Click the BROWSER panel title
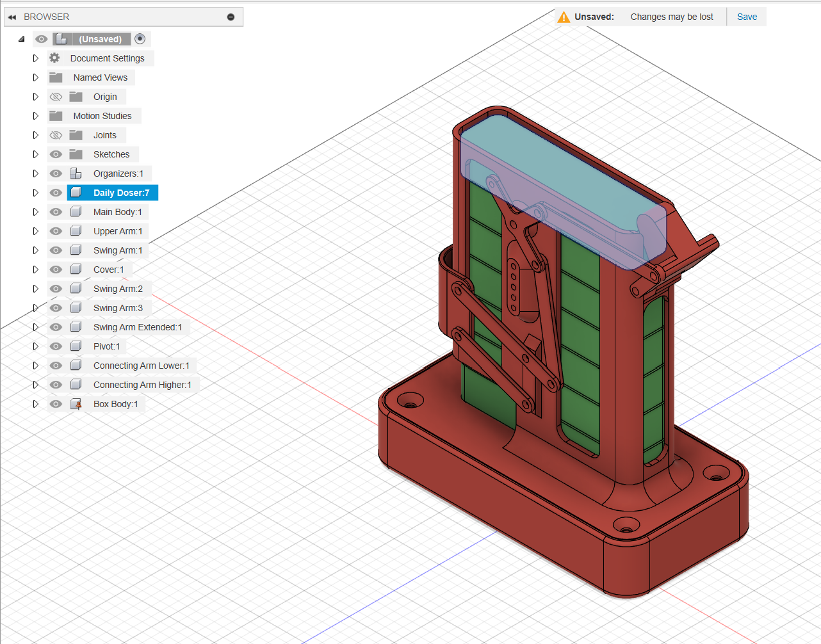 47,17
